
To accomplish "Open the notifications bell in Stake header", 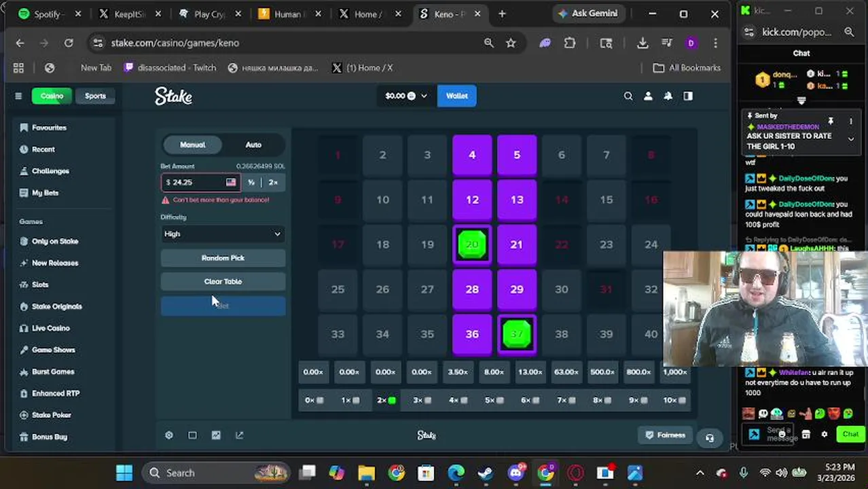I will (x=668, y=96).
